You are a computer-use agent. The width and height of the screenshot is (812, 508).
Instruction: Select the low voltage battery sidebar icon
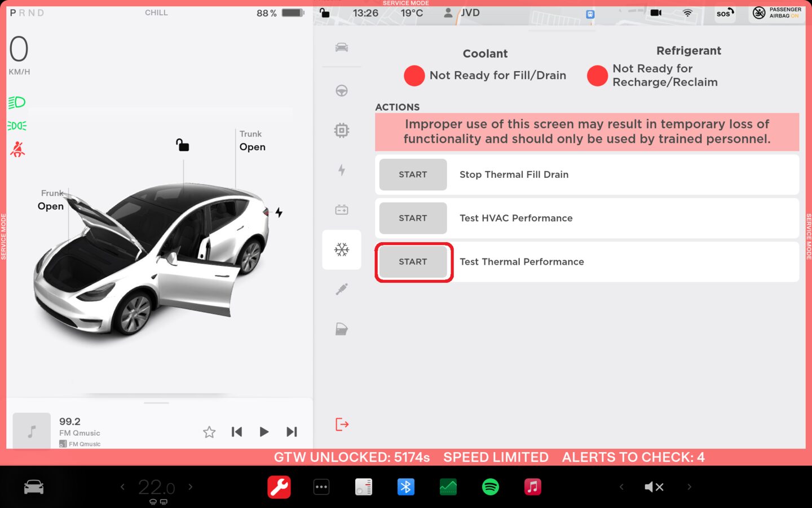342,210
